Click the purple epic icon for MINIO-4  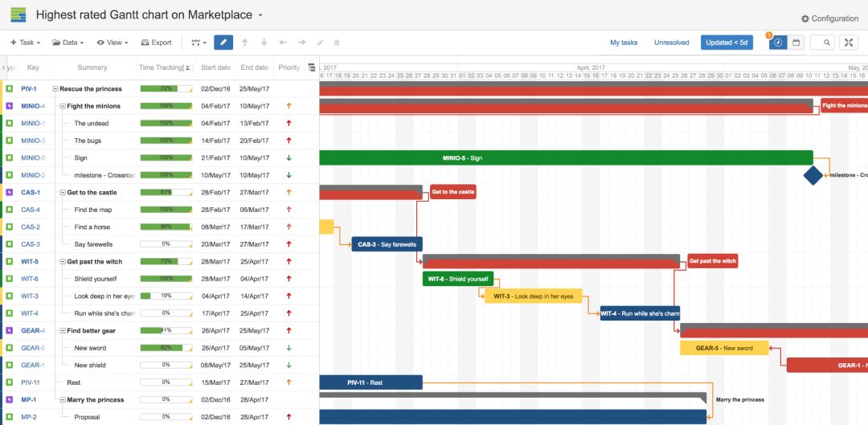pos(9,106)
